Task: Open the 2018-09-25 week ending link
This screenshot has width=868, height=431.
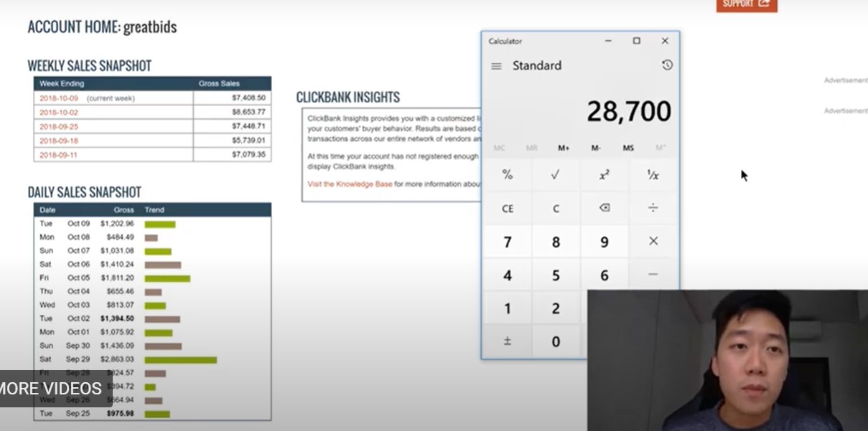Action: tap(59, 126)
